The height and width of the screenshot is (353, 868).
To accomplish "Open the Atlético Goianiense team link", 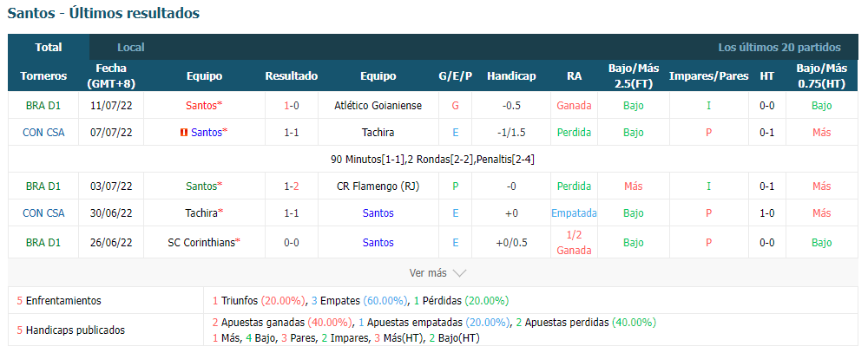I will pyautogui.click(x=378, y=105).
